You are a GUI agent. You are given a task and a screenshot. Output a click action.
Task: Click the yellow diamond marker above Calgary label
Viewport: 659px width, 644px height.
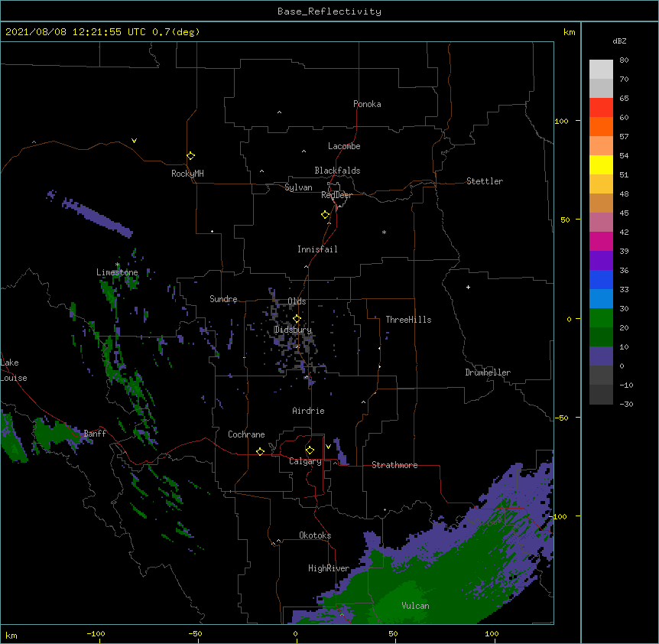coord(310,450)
